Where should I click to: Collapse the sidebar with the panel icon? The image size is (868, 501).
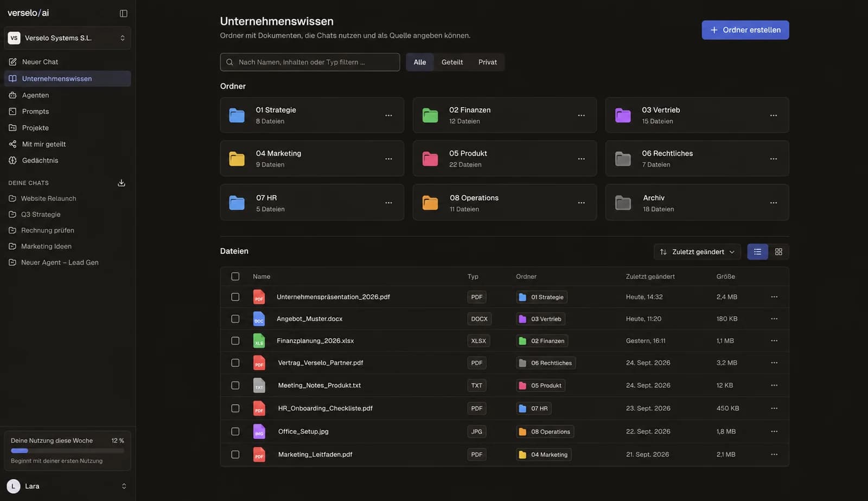pos(124,13)
